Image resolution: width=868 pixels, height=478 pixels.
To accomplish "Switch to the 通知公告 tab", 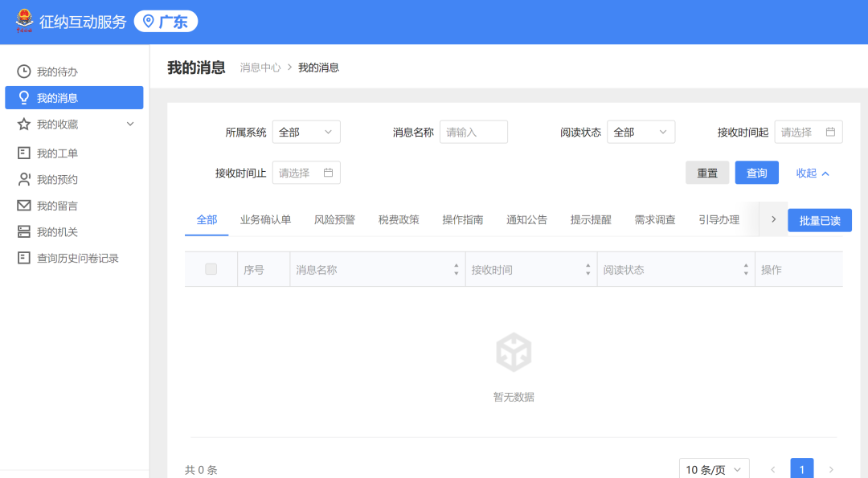I will coord(526,219).
